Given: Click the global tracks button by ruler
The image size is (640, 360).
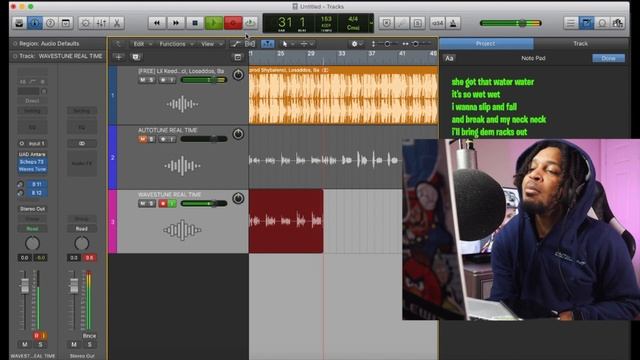Looking at the screenshot, I should tap(238, 57).
